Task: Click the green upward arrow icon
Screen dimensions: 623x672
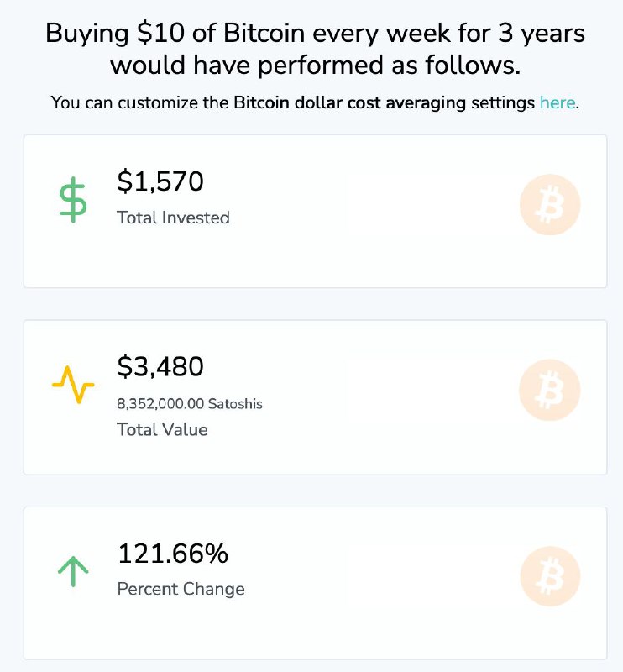Action: [73, 571]
